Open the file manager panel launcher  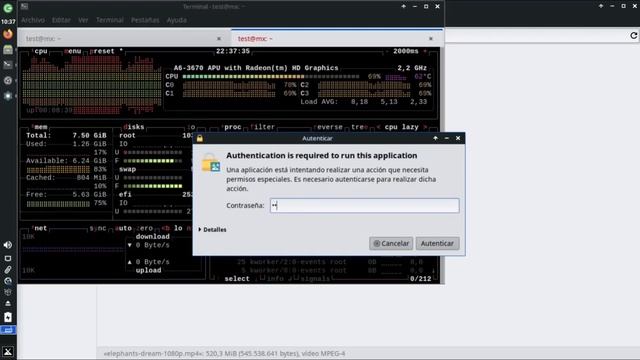click(x=8, y=49)
